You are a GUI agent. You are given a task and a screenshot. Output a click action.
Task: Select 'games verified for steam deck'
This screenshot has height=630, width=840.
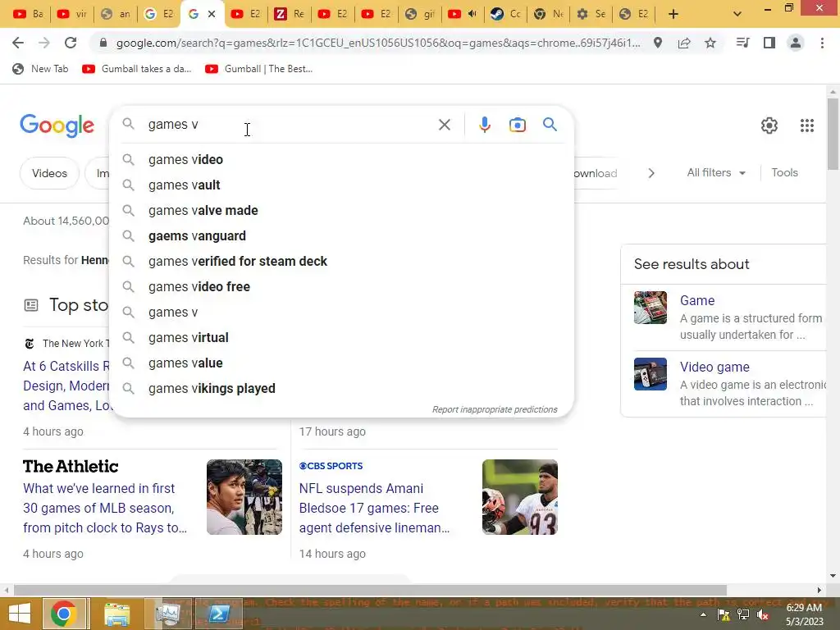[341, 262]
